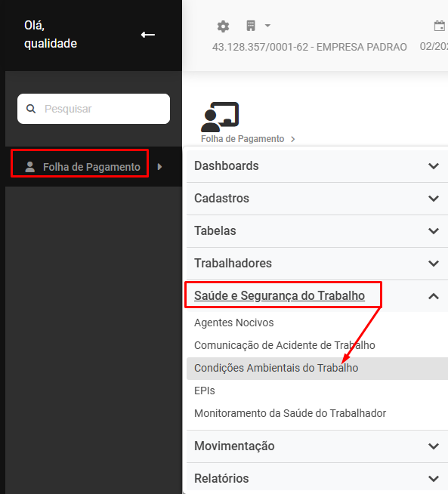448x494 pixels.
Task: Open the dropdown arrow beside the building icon
Action: coord(267,26)
